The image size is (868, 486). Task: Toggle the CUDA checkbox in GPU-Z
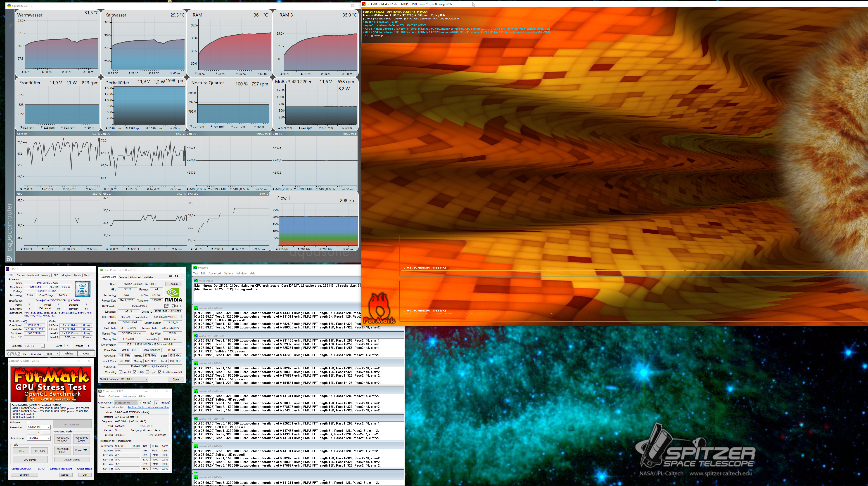click(135, 372)
